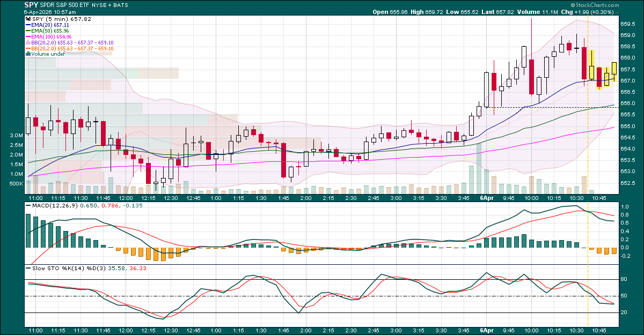This screenshot has height=335, width=644.
Task: Click the magenta EMA(100) legend line marker
Action: pos(28,36)
